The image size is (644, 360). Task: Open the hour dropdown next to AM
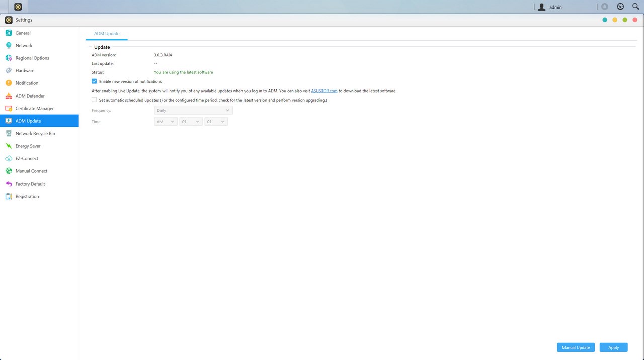pos(191,122)
